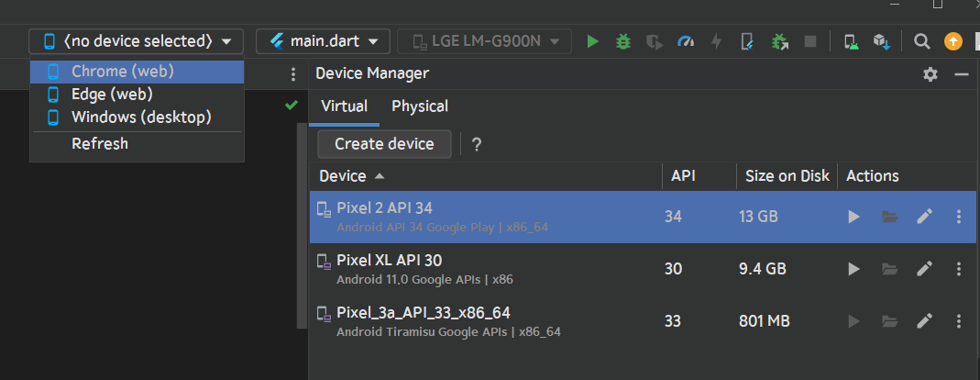Click the Flutter hot reload lightning icon
The height and width of the screenshot is (380, 980).
pyautogui.click(x=716, y=42)
